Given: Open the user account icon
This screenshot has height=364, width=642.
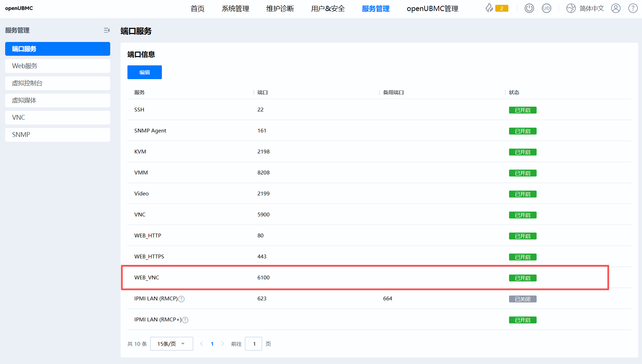Looking at the screenshot, I should point(615,8).
